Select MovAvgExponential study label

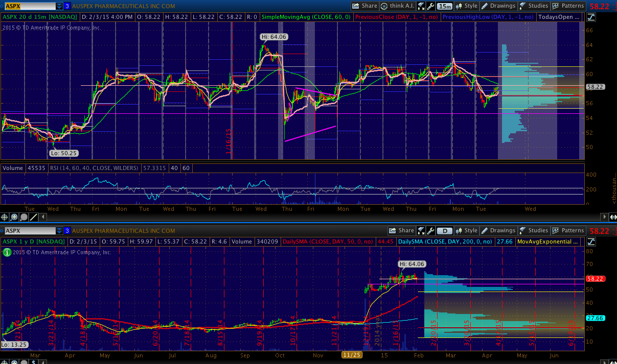pyautogui.click(x=549, y=241)
